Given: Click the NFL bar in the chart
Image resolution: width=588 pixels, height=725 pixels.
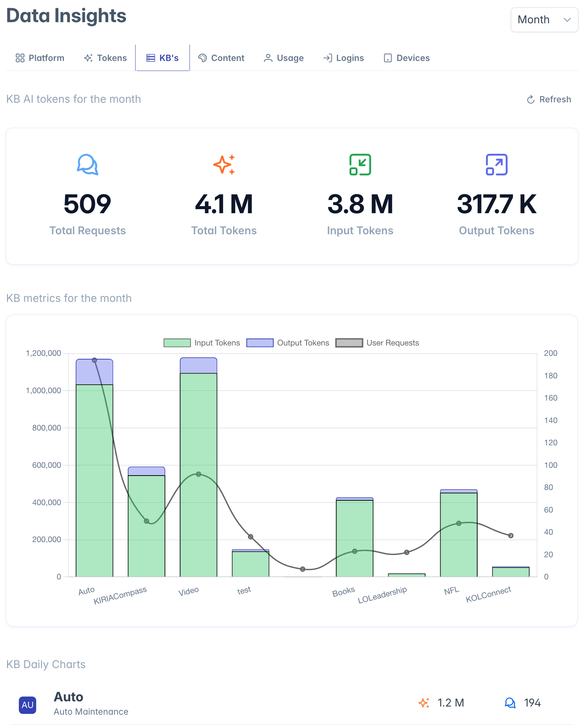Looking at the screenshot, I should (x=459, y=533).
